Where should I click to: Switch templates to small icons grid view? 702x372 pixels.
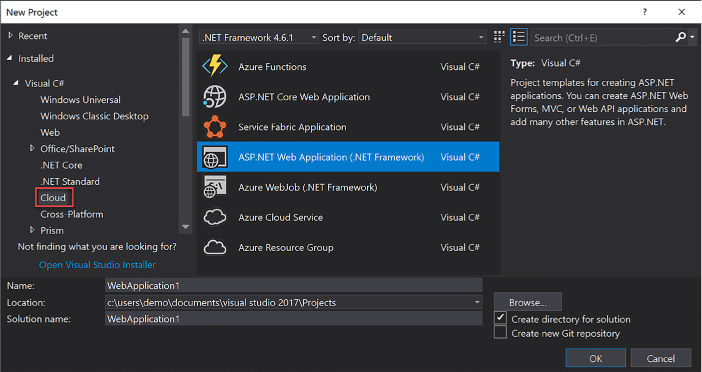click(x=499, y=37)
